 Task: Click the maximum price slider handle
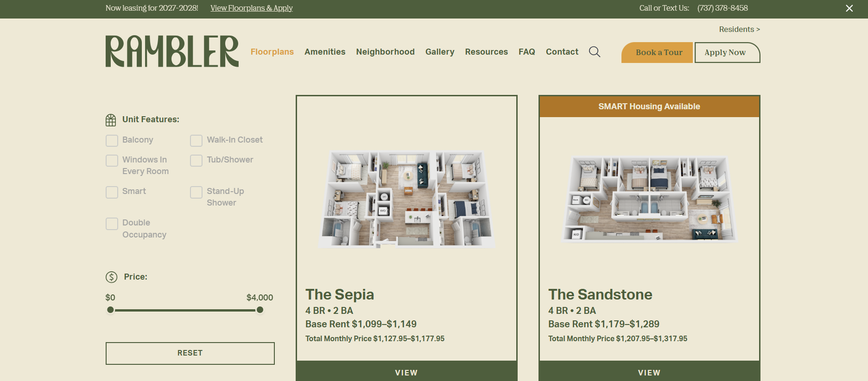(260, 310)
